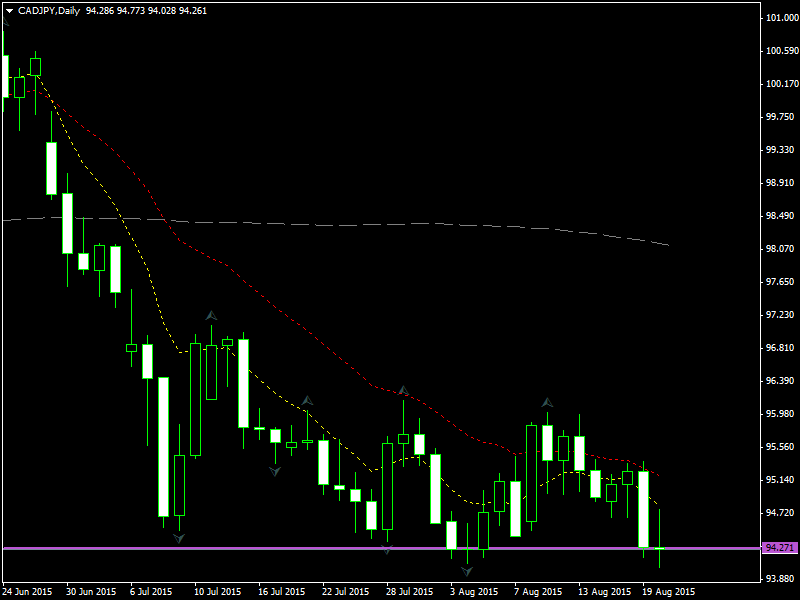Select the down fractal arrow near 95.140 in mid-July

click(x=275, y=471)
